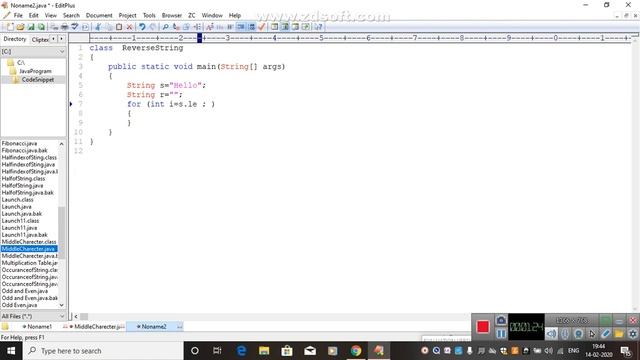Select Launch.java in file list
Screen dimensions: 640x360
[16, 207]
